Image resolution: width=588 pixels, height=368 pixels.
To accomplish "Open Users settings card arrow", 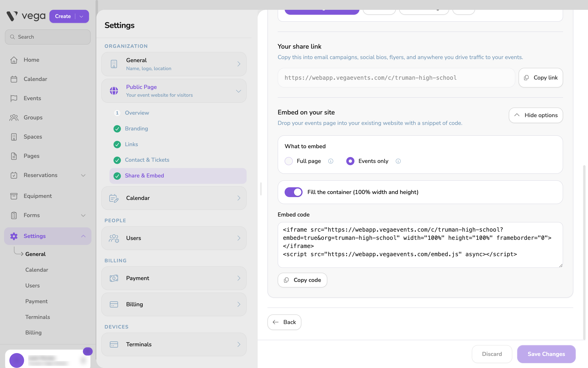I will (239, 238).
